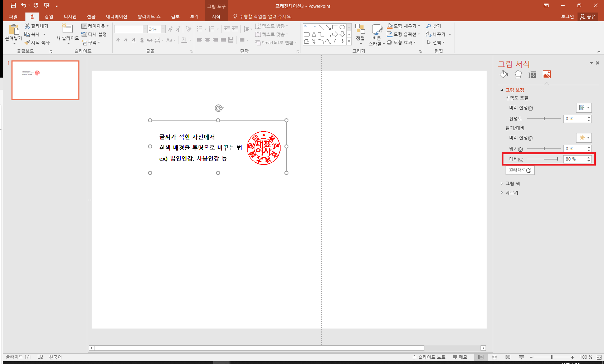Toggle Comments (메모) pane in status bar
604x364 pixels.
coord(460,357)
